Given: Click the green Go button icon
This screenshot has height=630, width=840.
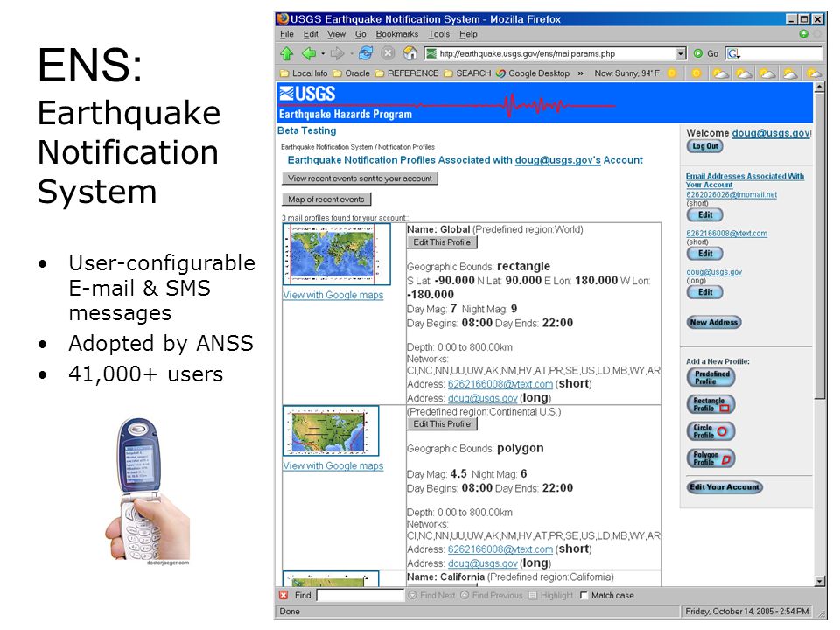Looking at the screenshot, I should click(698, 53).
